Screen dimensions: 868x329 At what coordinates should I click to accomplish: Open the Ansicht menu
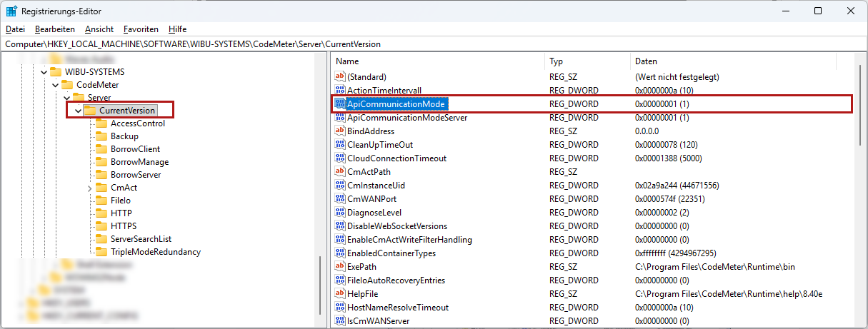[99, 29]
